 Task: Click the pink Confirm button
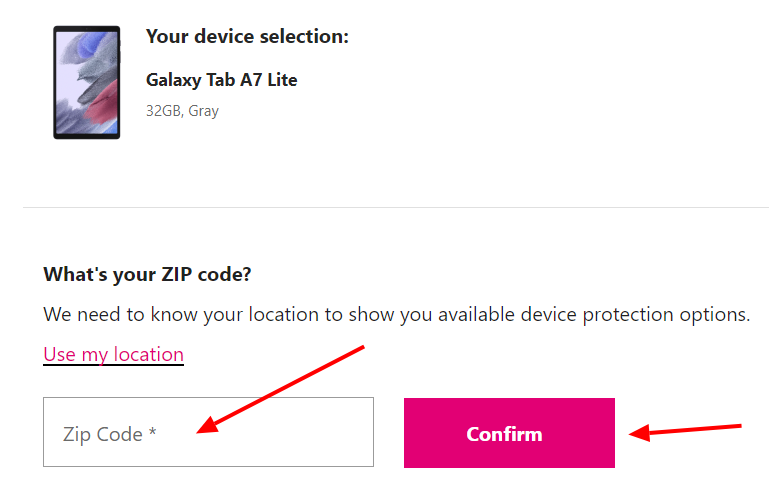[x=509, y=433]
